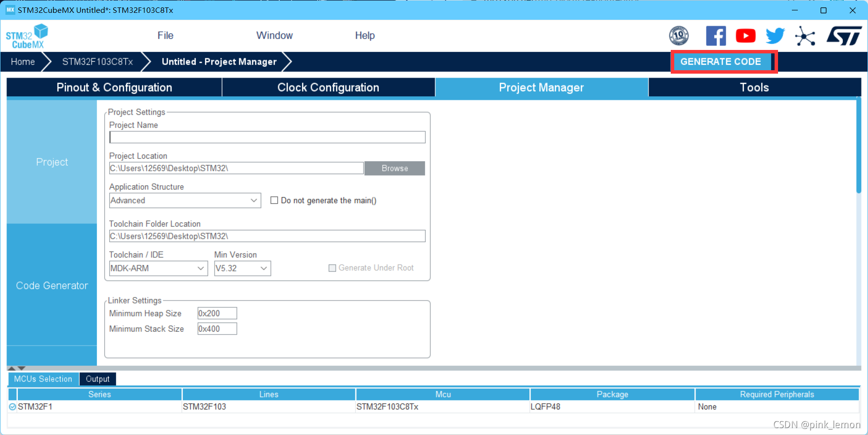Viewport: 868px width, 435px height.
Task: Select the LQFP48 table cell
Action: [612, 407]
